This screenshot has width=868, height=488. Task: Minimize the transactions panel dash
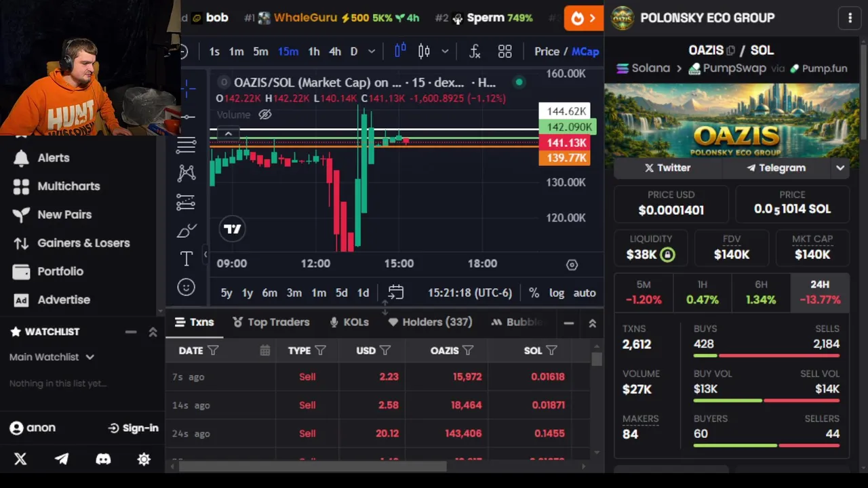click(569, 323)
